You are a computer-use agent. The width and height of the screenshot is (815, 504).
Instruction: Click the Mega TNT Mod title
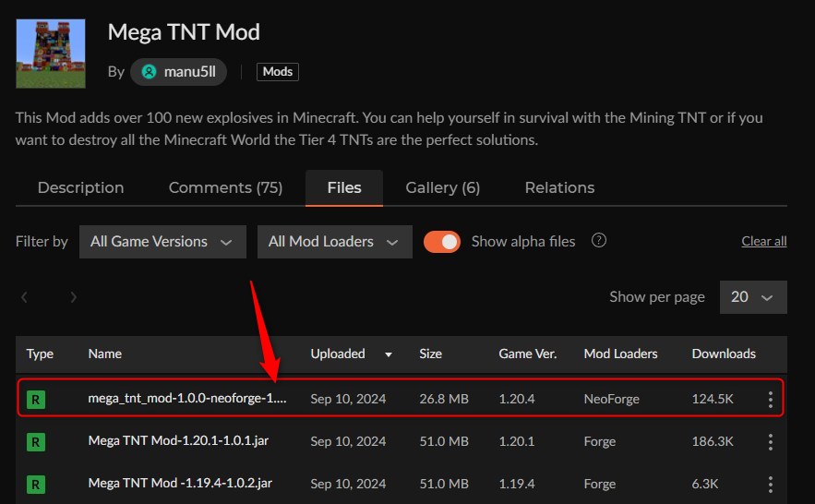pyautogui.click(x=184, y=32)
